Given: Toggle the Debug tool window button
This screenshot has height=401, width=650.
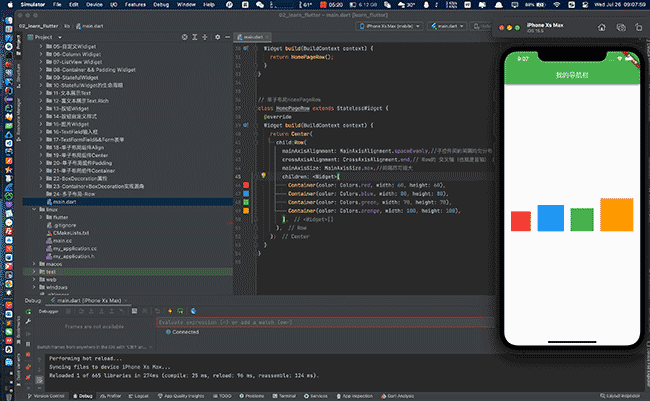Looking at the screenshot, I should (82, 396).
